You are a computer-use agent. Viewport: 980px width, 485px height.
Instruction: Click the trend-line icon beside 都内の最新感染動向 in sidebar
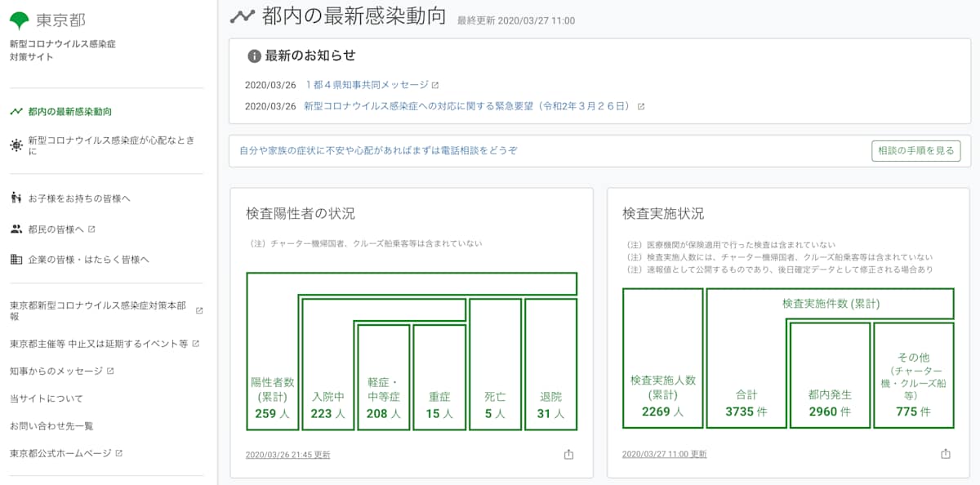coord(16,112)
